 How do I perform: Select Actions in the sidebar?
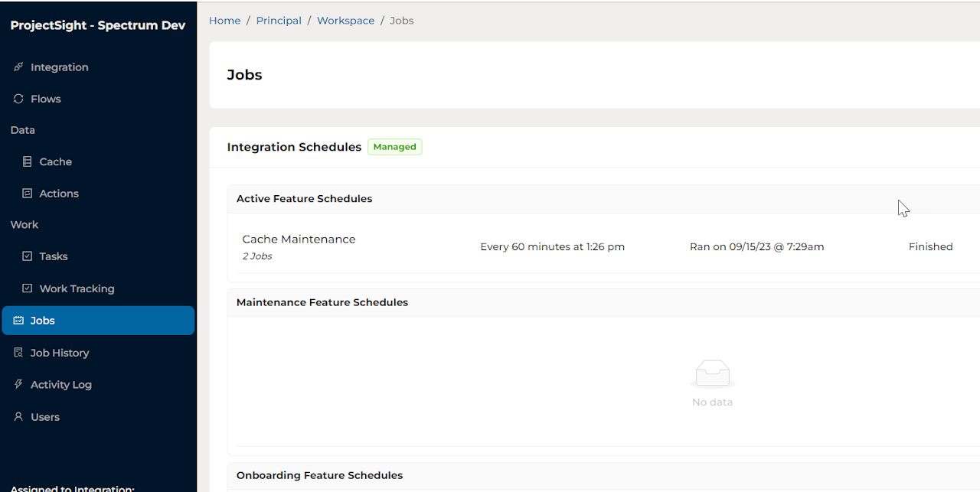point(98,194)
